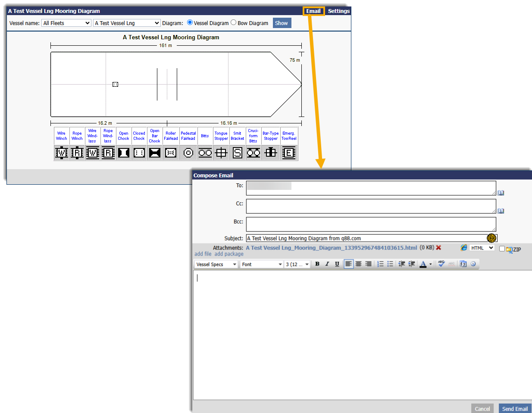
Task: Expand the Font dropdown in editor
Action: coord(262,265)
